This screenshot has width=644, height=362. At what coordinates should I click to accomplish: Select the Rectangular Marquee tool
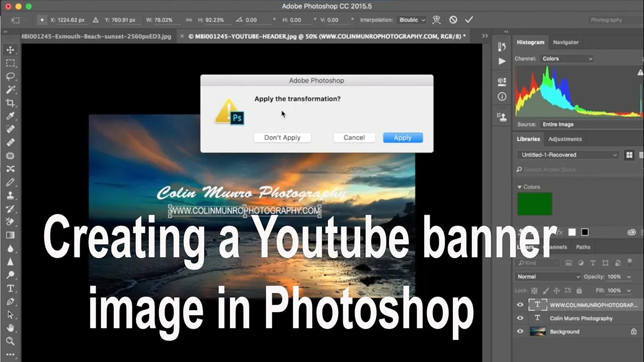(10, 63)
